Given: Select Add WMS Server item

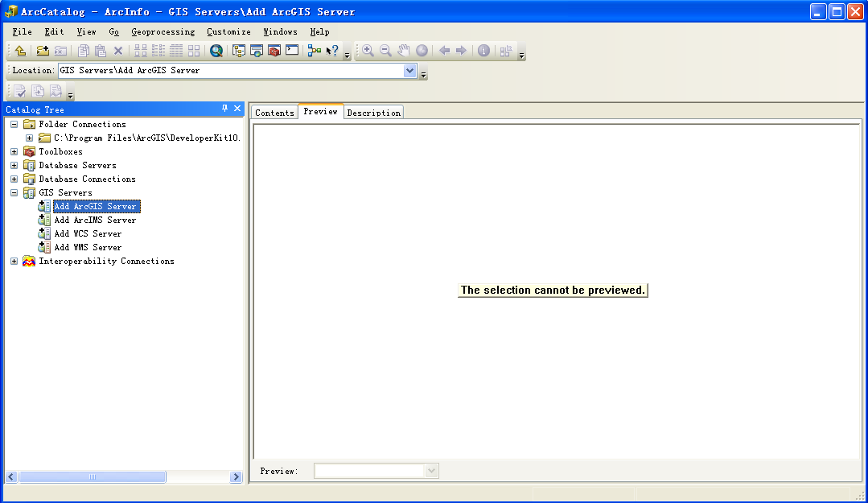Looking at the screenshot, I should tap(88, 248).
